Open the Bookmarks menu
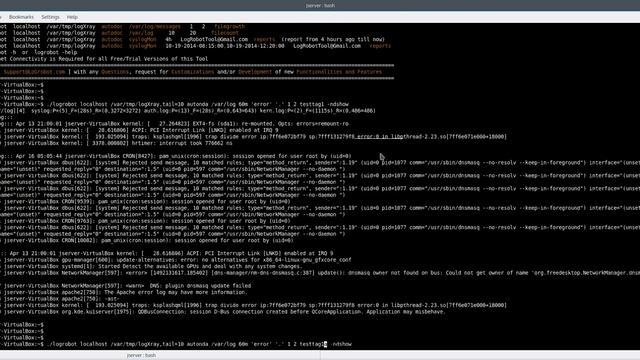640x360 pixels. [21, 17]
